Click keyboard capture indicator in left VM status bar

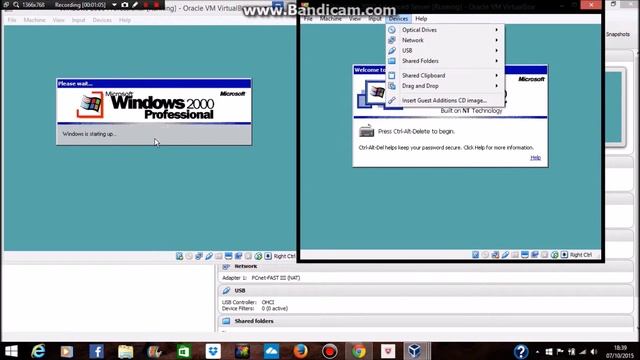(268, 256)
